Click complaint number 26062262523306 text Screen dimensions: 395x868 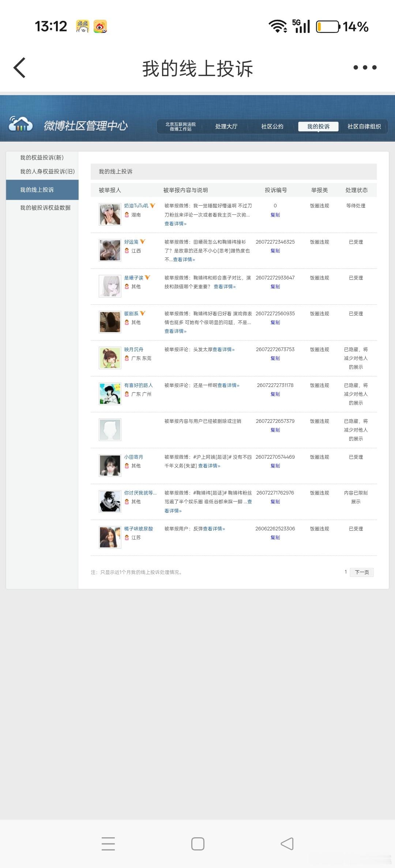tap(275, 529)
